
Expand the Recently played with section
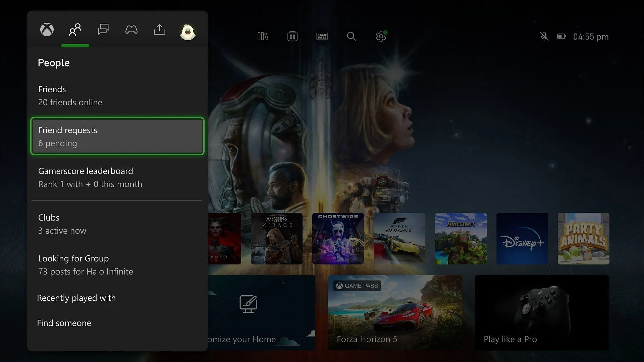(x=76, y=297)
